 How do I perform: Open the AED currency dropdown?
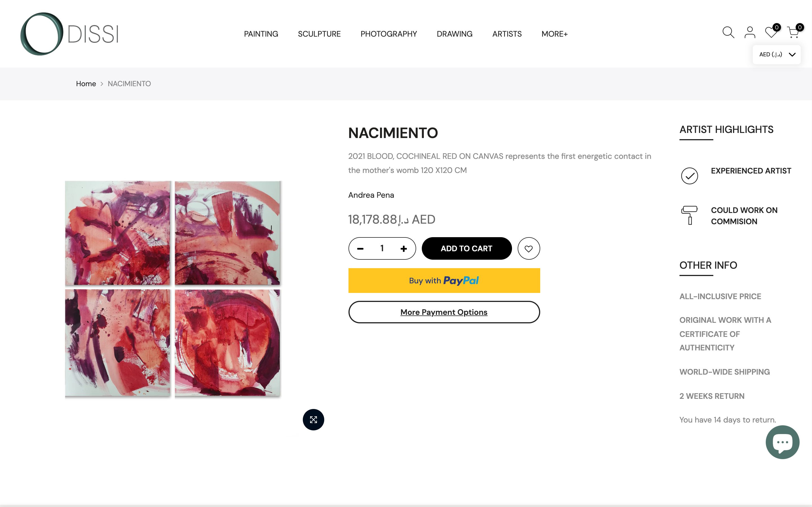point(777,55)
